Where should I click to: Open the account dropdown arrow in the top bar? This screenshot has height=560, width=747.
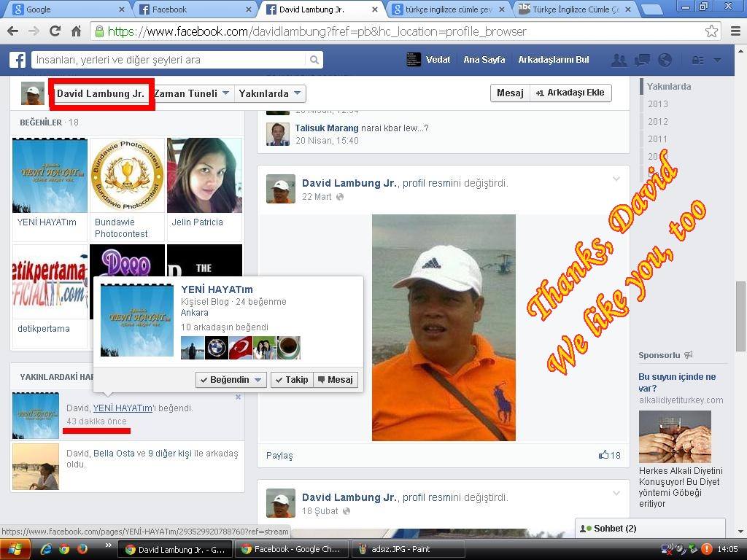click(718, 60)
